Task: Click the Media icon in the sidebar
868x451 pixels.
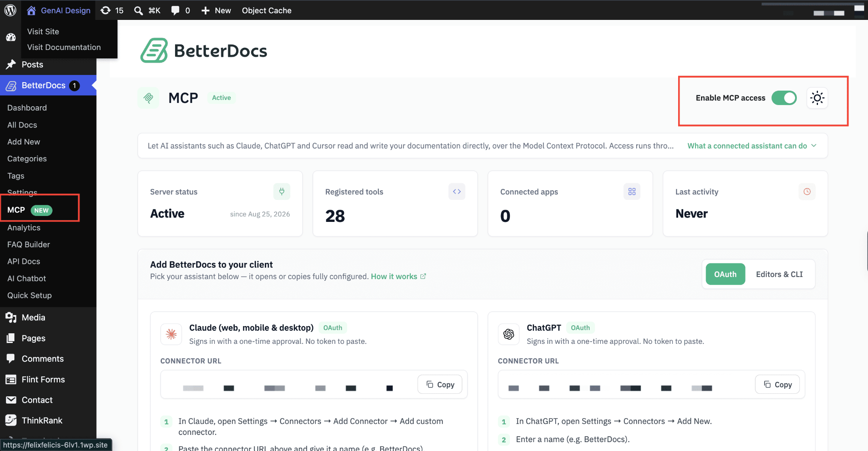Action: point(11,317)
